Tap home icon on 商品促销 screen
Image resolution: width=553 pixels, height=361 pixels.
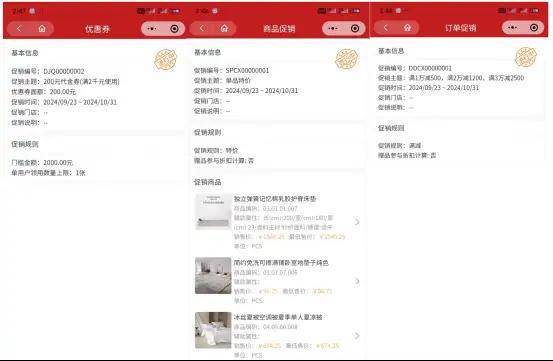[224, 28]
